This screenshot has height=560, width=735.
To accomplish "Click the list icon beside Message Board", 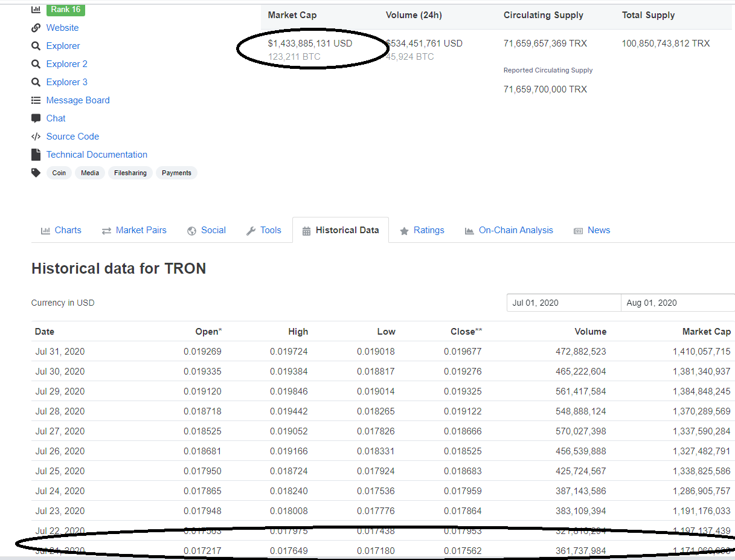I will point(36,100).
